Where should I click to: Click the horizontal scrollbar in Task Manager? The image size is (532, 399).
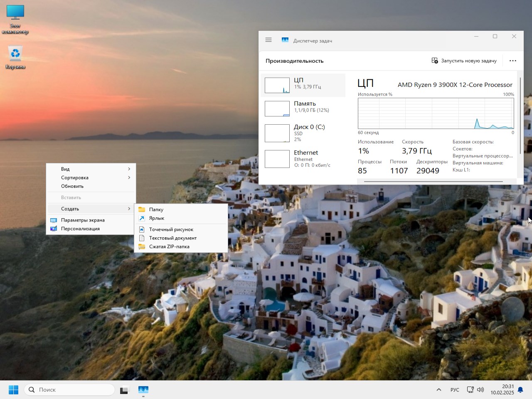(x=433, y=181)
